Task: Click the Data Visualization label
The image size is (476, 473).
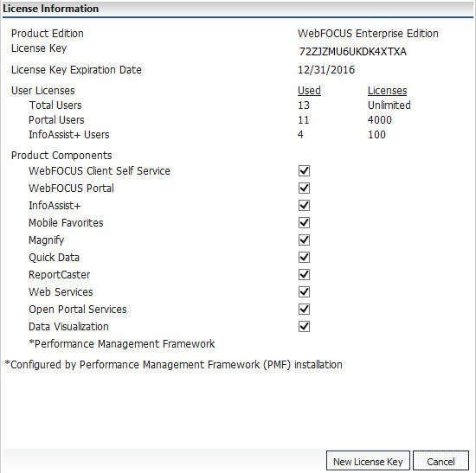Action: [68, 327]
